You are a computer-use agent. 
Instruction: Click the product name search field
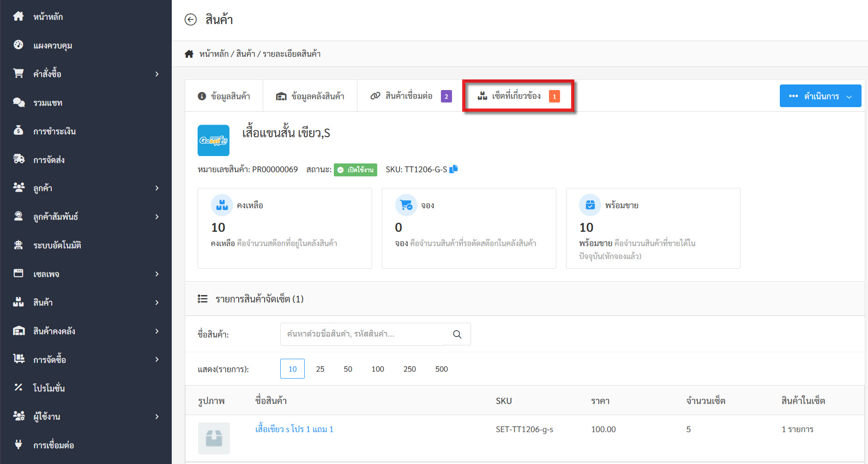(x=362, y=334)
